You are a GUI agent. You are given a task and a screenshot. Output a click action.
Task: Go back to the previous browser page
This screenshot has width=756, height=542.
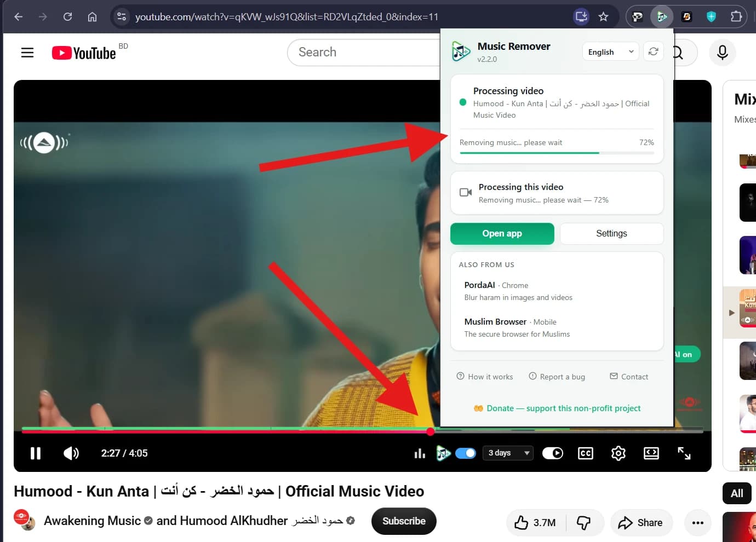[18, 17]
